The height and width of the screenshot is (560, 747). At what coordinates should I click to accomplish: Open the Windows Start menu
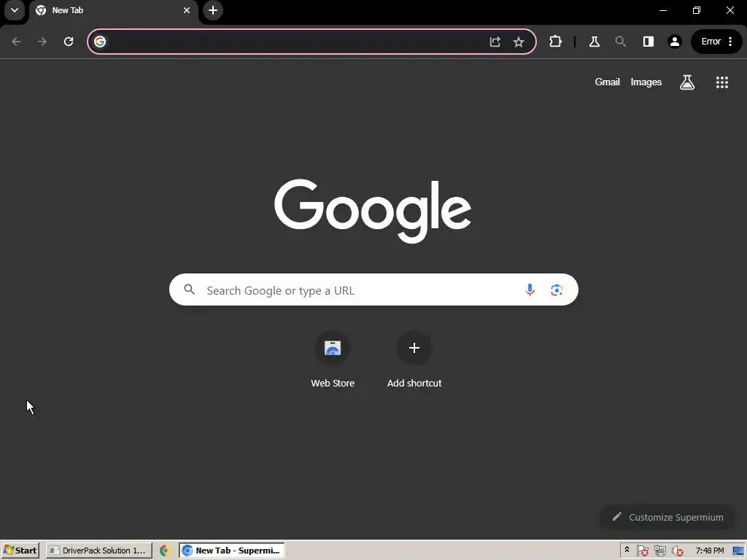[20, 551]
